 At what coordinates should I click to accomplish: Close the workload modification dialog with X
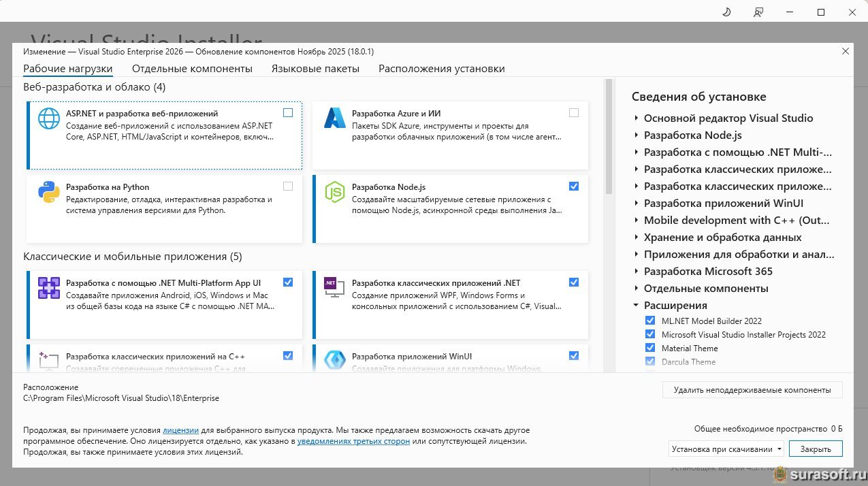click(846, 51)
